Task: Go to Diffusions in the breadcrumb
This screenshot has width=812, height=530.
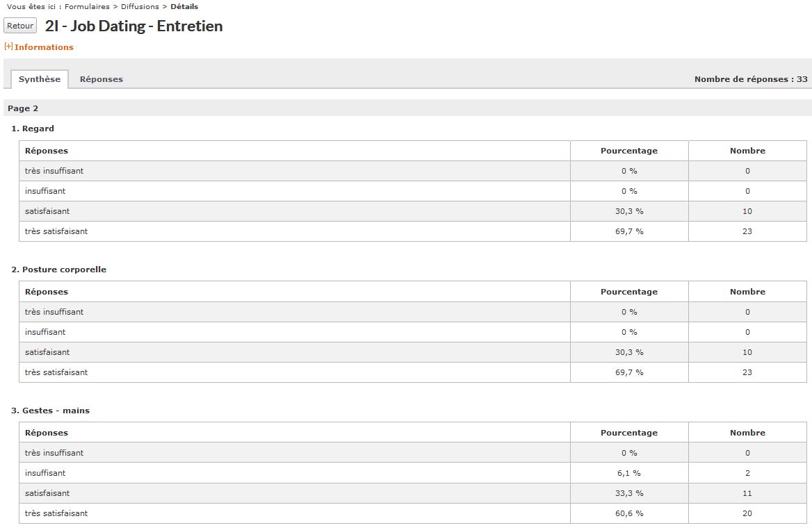Action: click(x=140, y=7)
